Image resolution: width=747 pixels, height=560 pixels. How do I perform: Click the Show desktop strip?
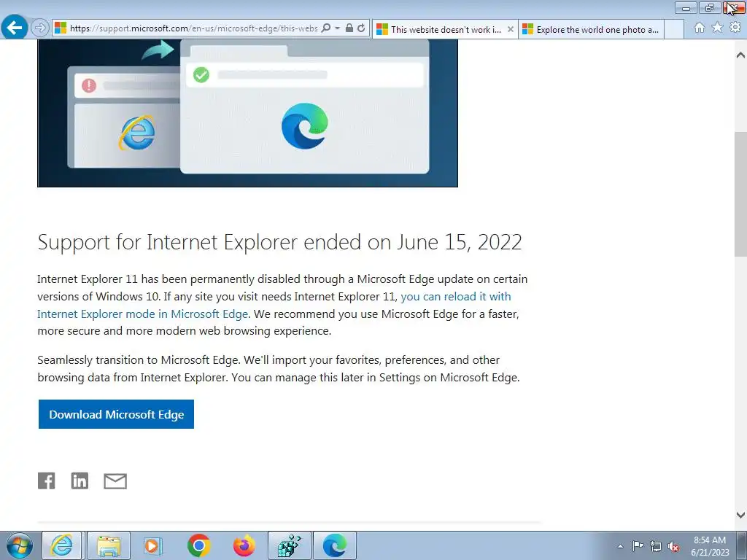(x=742, y=545)
